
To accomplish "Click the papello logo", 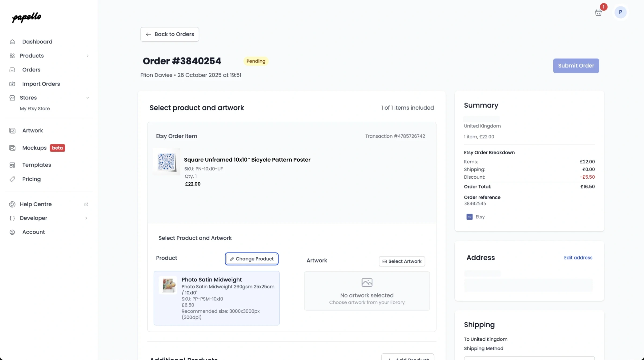I will tap(26, 17).
